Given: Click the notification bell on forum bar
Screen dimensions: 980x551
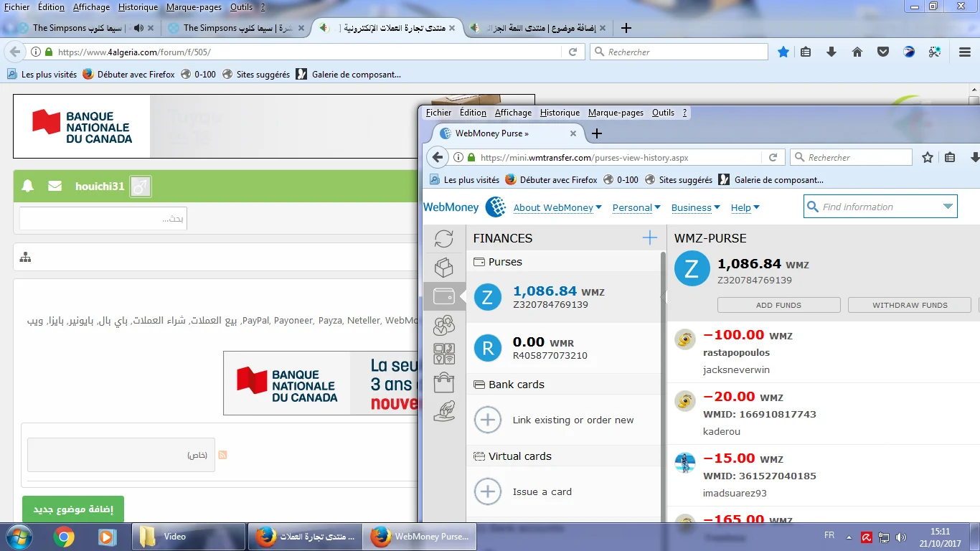Looking at the screenshot, I should click(28, 187).
